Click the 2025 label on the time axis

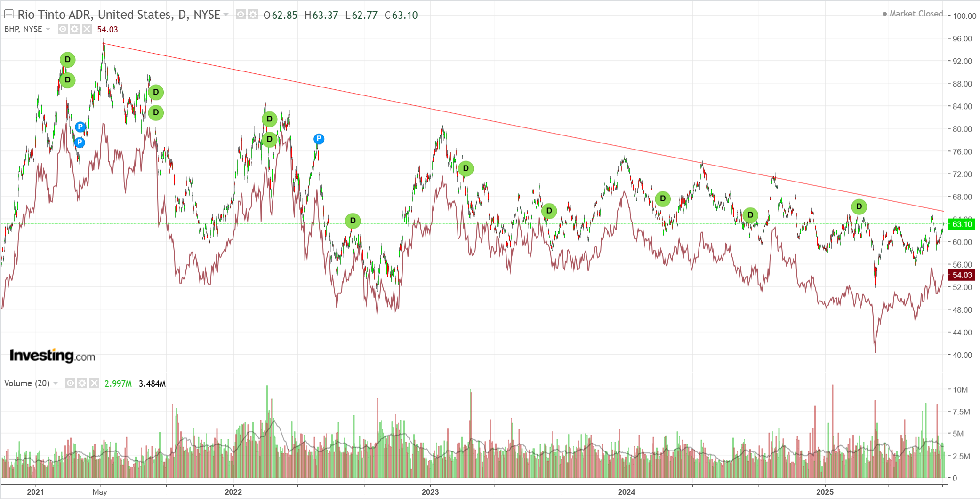click(x=825, y=492)
